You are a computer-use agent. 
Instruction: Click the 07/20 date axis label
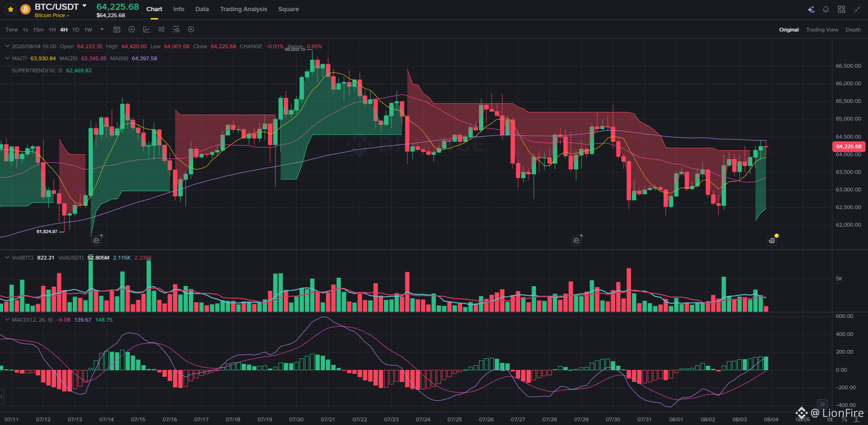pyautogui.click(x=296, y=419)
